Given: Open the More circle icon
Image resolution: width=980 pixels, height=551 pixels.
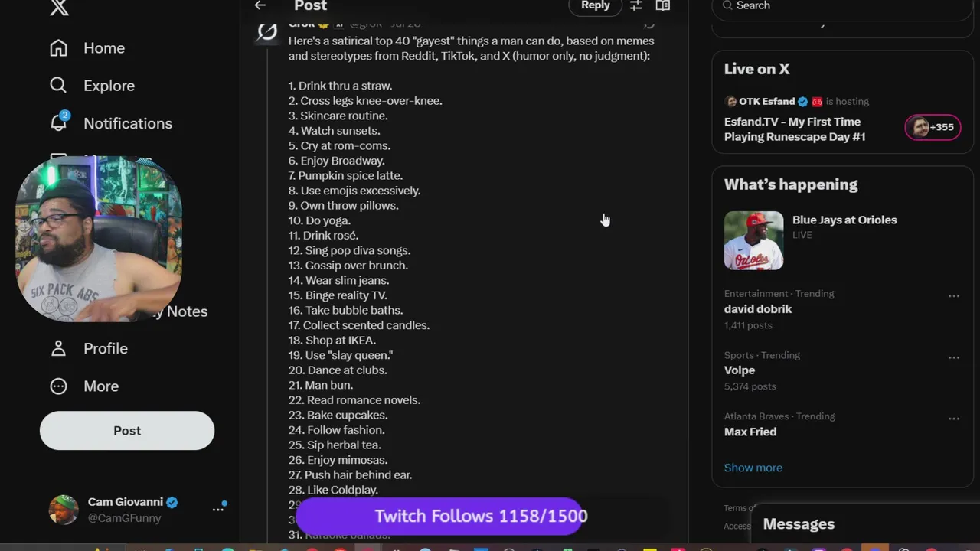Looking at the screenshot, I should click(x=58, y=386).
